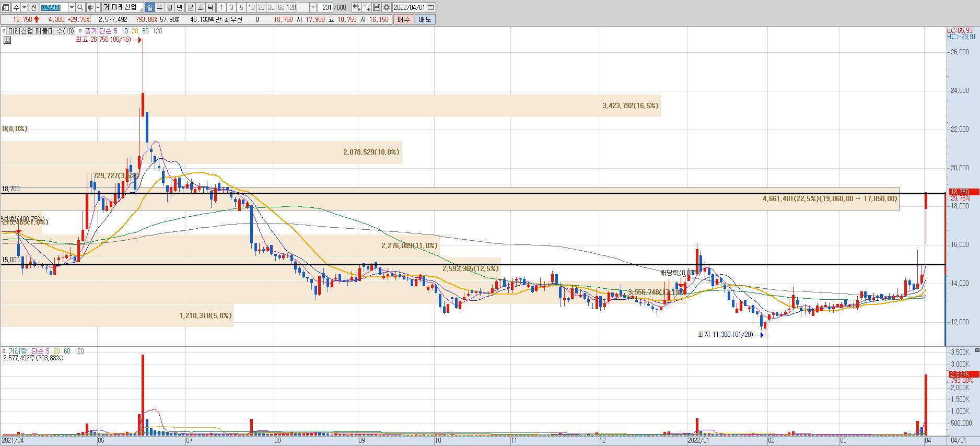980x446 pixels.
Task: Click the window layout icon at top-left
Action: click(x=5, y=7)
